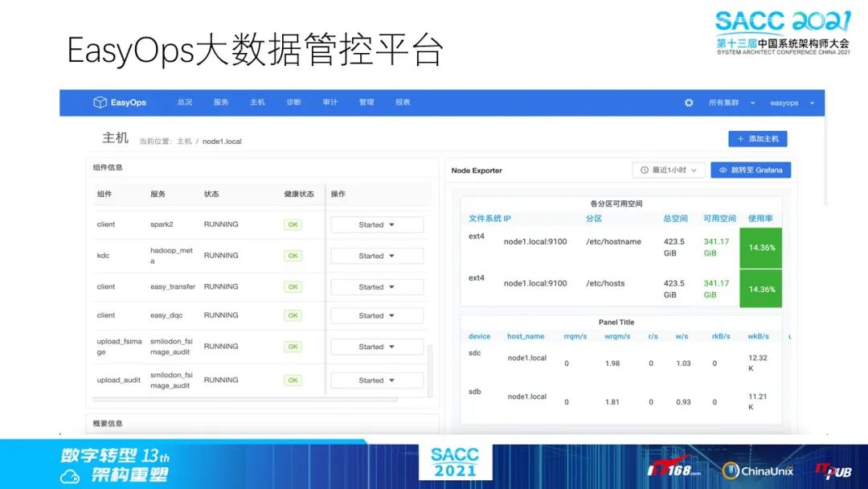Click the 各分区可用空间 panel title
868x489 pixels.
coord(616,203)
